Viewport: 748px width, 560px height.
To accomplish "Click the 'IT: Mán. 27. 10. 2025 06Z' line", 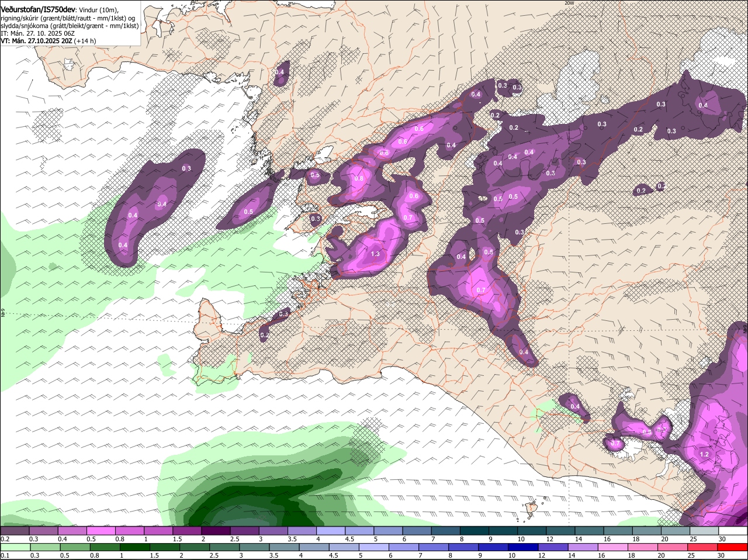I will 38,33.
